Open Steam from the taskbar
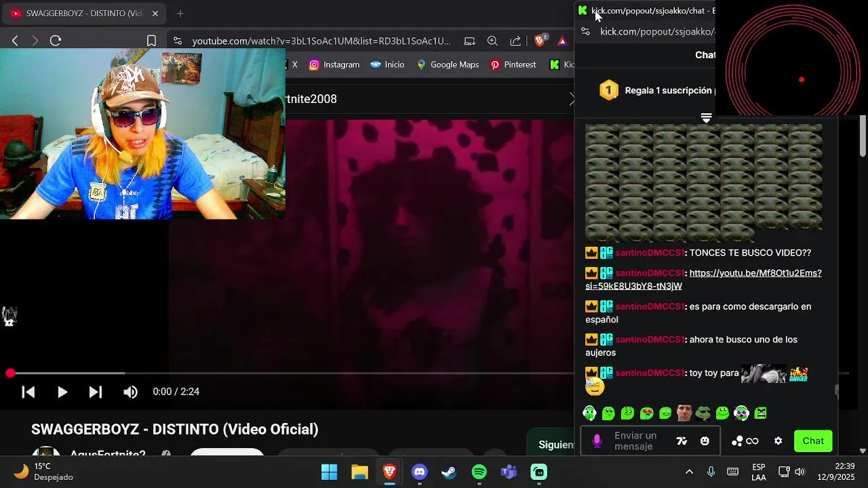The width and height of the screenshot is (868, 488). tap(449, 472)
